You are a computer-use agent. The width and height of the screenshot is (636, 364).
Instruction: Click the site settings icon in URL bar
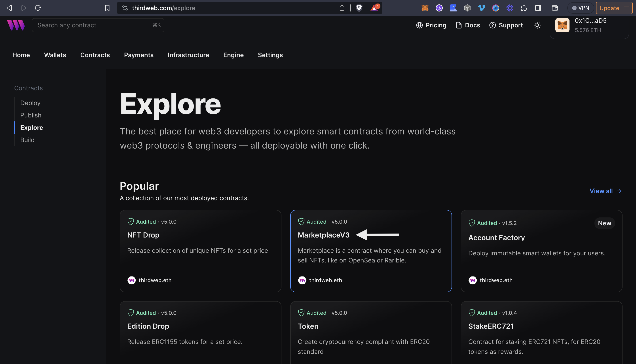[125, 8]
